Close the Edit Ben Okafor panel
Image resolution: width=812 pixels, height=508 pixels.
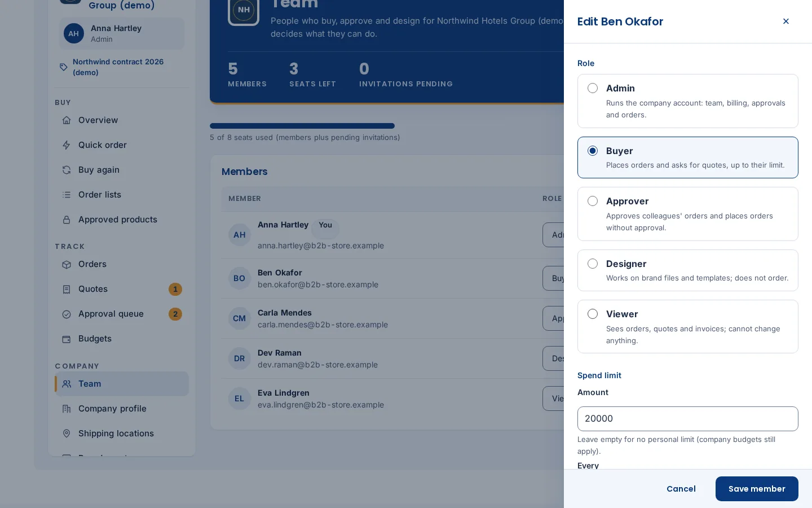(785, 21)
